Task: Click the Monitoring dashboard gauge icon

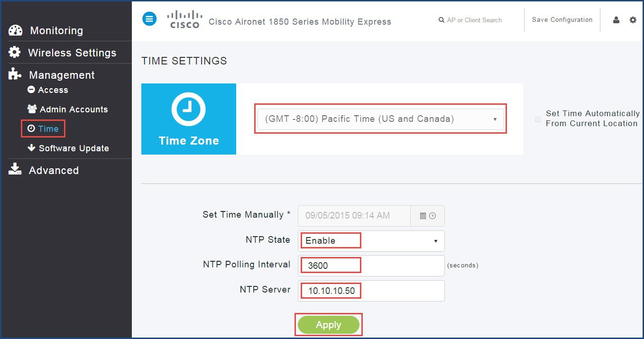Action: point(15,30)
